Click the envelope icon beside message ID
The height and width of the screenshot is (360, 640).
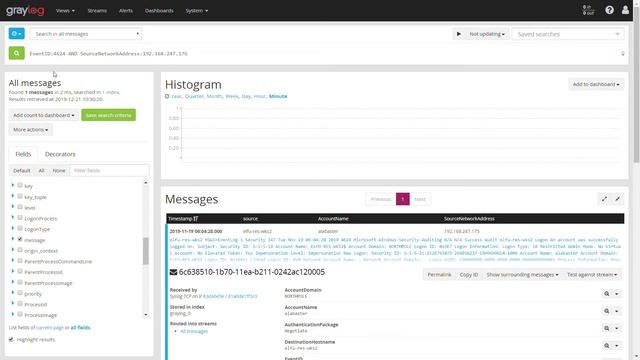[x=173, y=272]
